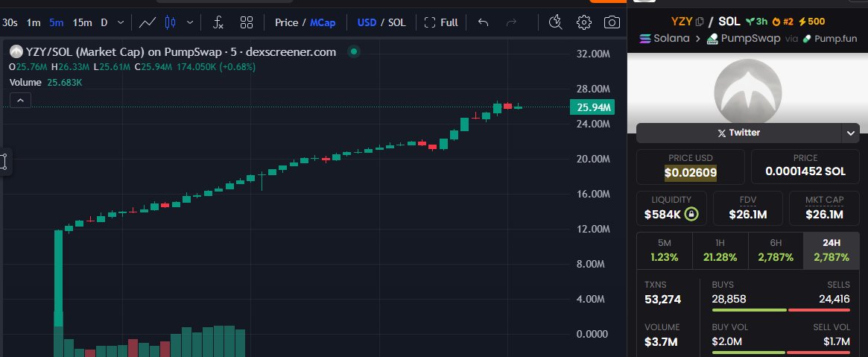The image size is (868, 357).
Task: Open the chart style dropdown
Action: 190,22
